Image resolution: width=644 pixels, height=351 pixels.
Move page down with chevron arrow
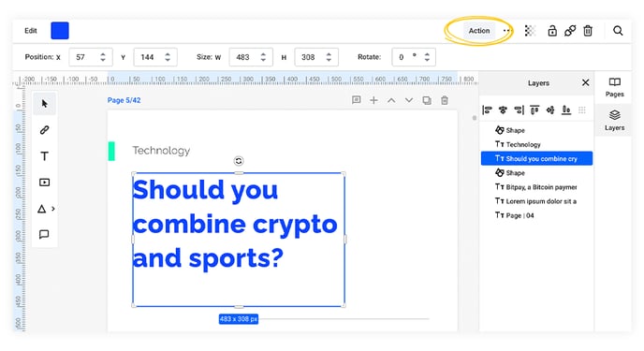tap(409, 100)
